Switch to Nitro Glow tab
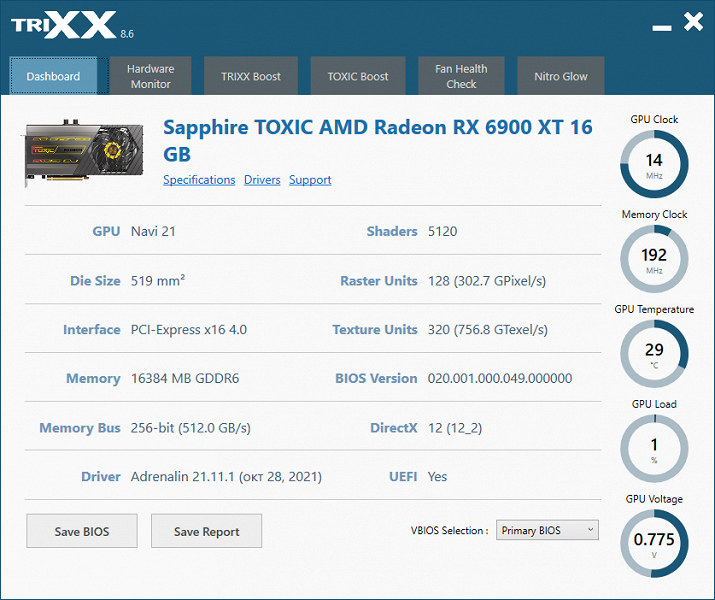This screenshot has width=715, height=600. tap(561, 76)
